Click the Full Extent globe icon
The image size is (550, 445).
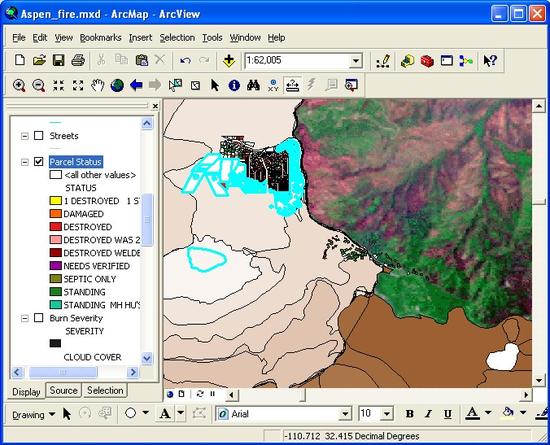(117, 85)
